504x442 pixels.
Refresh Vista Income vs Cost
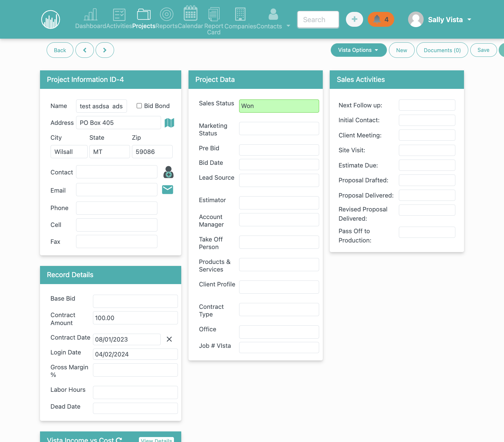pos(119,440)
